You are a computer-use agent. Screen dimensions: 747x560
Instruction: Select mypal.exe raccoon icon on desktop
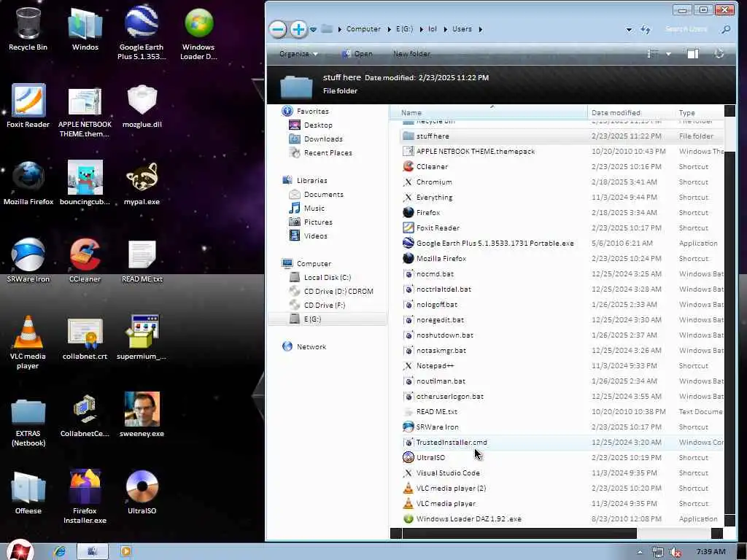(142, 183)
